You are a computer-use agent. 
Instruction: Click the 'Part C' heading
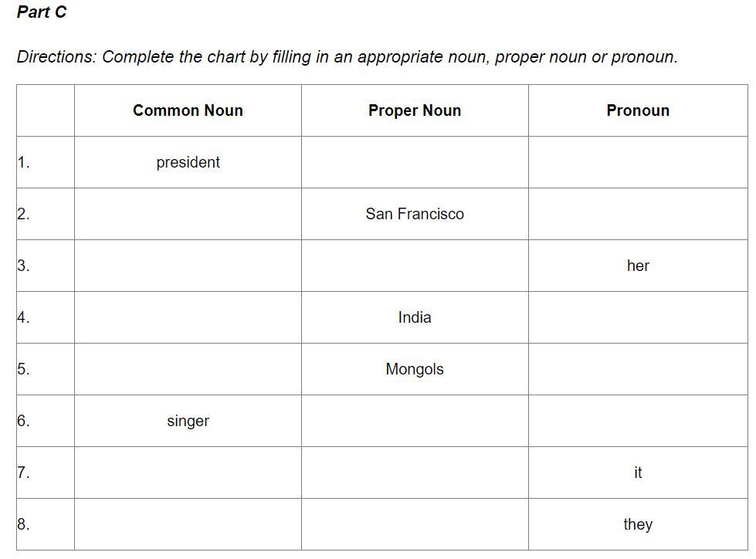coord(42,12)
